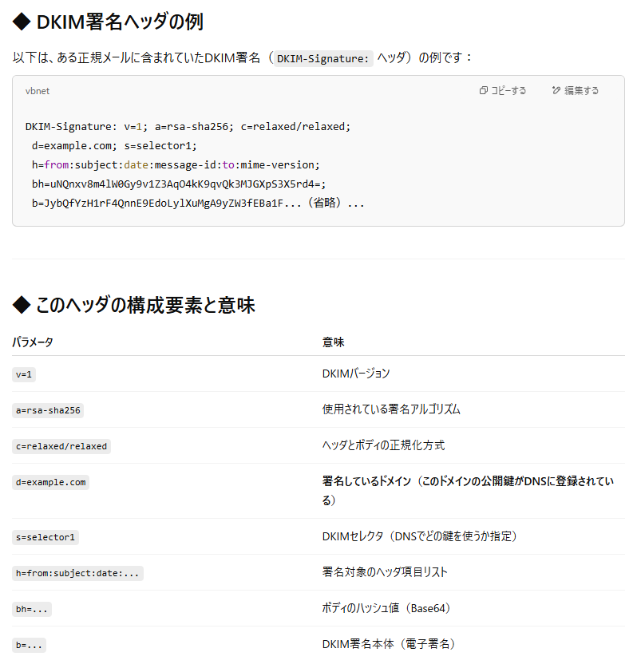The width and height of the screenshot is (637, 672).
Task: Click DKIM署名本体（電子署名） description
Action: 389,644
